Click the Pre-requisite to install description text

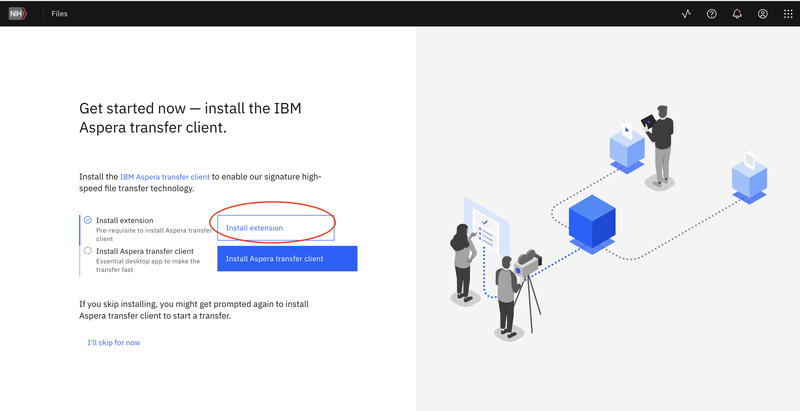(154, 235)
